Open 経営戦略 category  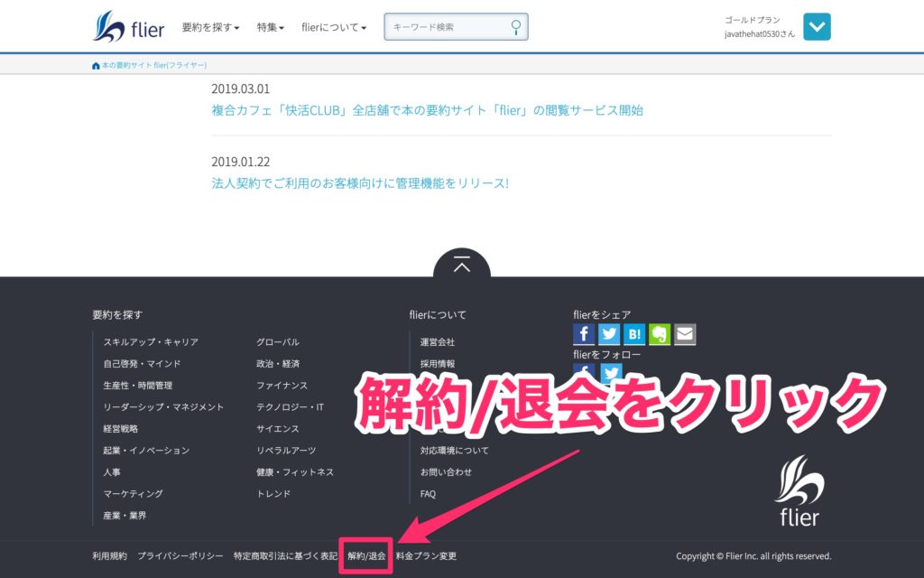tap(120, 429)
